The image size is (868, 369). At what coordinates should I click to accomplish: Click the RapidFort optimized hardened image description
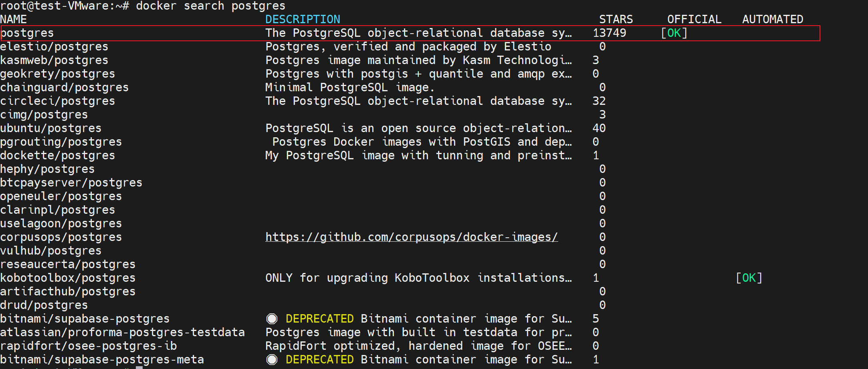tap(419, 346)
